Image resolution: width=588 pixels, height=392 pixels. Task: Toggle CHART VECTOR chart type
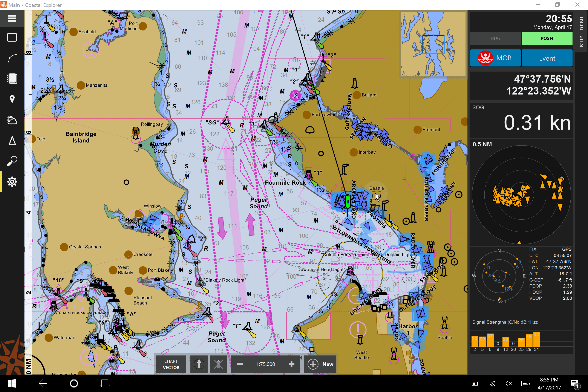point(171,364)
